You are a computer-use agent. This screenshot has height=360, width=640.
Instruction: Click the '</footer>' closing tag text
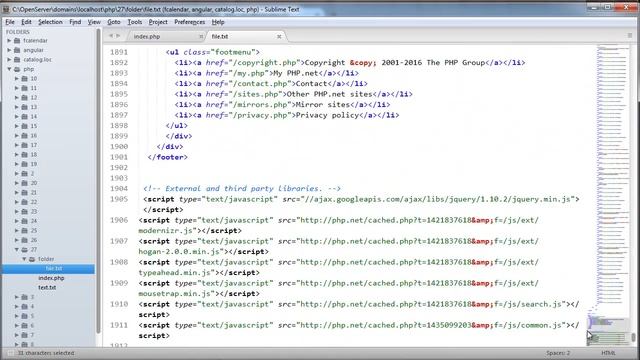coord(167,157)
